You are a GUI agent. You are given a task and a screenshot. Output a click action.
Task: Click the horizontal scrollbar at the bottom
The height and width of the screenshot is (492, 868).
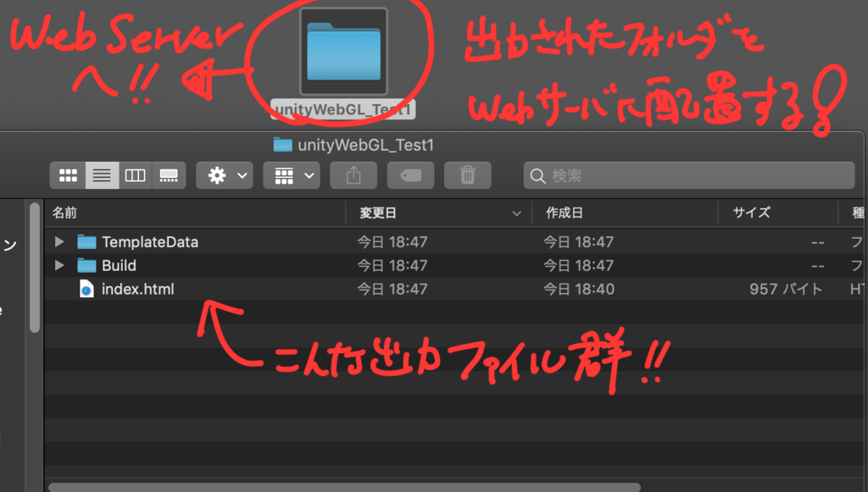pos(344,487)
